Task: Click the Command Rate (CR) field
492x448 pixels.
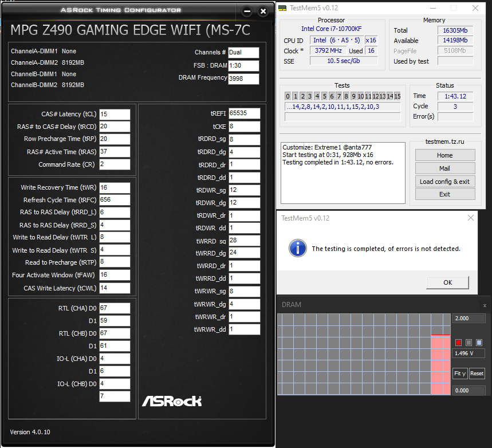Action: (x=115, y=164)
